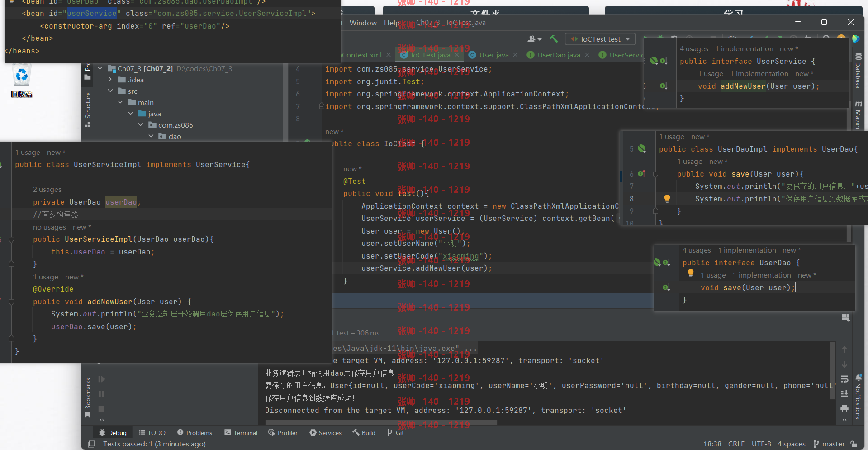Open the layout settings icon above console
Image resolution: width=868 pixels, height=450 pixels.
pyautogui.click(x=845, y=318)
